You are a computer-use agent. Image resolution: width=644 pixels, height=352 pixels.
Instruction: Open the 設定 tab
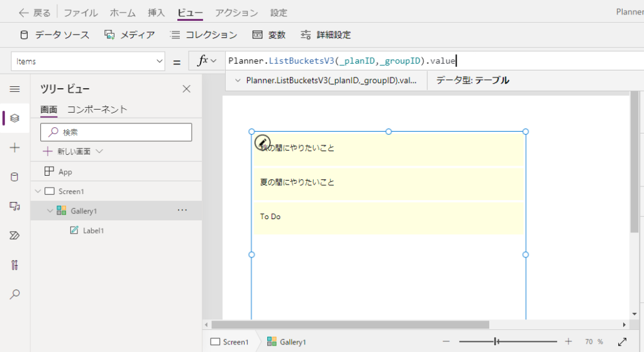click(x=279, y=13)
